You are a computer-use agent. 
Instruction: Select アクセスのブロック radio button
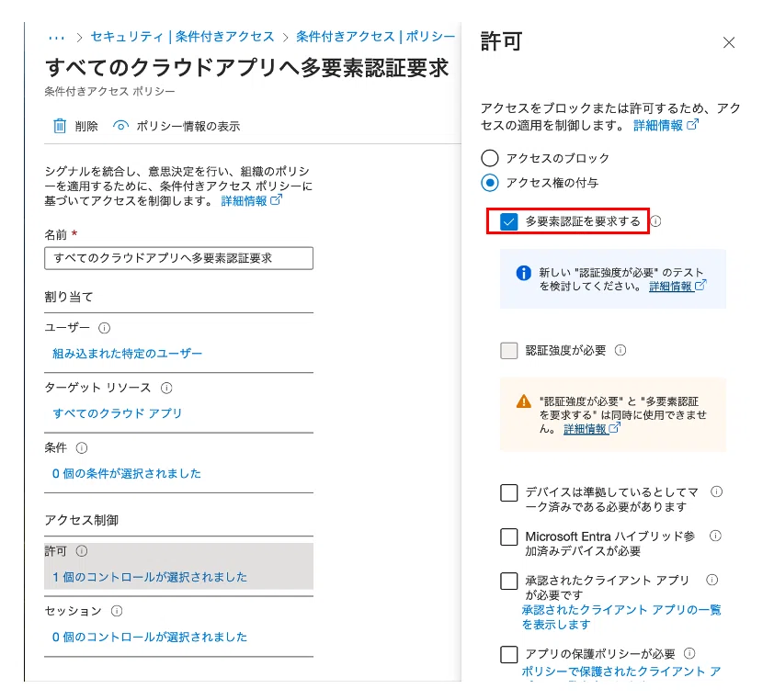[x=490, y=158]
